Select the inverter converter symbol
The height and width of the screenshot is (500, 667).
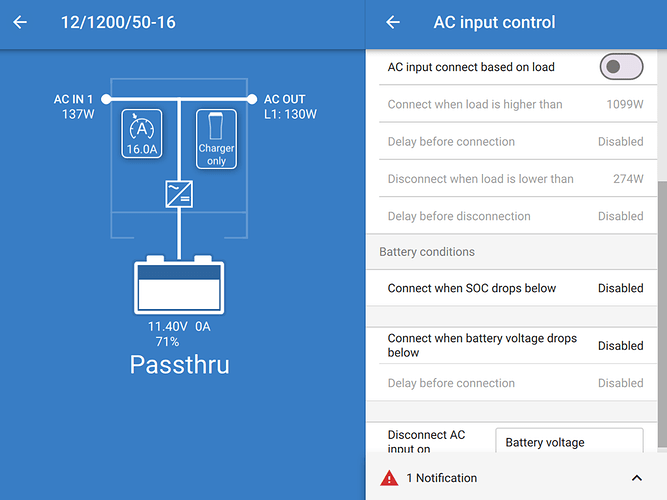click(179, 194)
